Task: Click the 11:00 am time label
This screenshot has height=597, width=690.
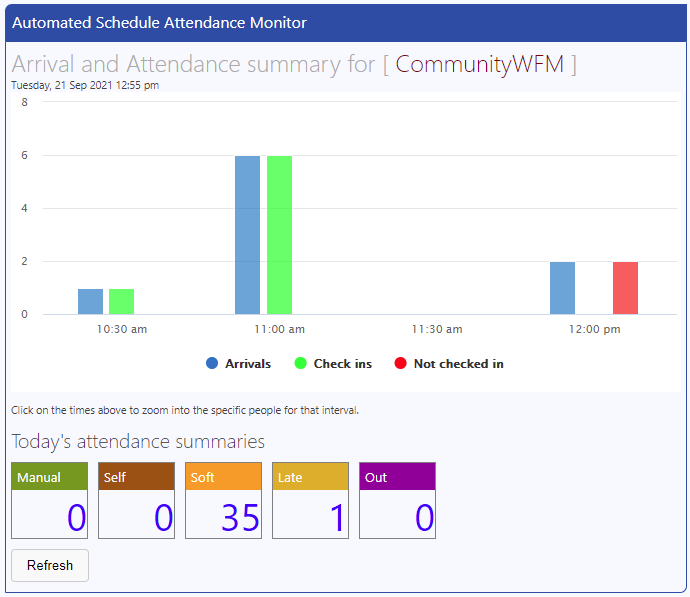Action: pos(279,329)
